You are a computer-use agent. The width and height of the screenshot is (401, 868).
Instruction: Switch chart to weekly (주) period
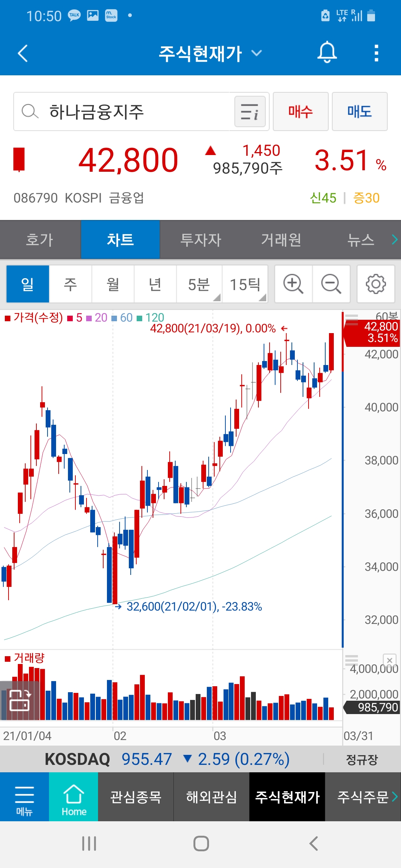click(70, 284)
